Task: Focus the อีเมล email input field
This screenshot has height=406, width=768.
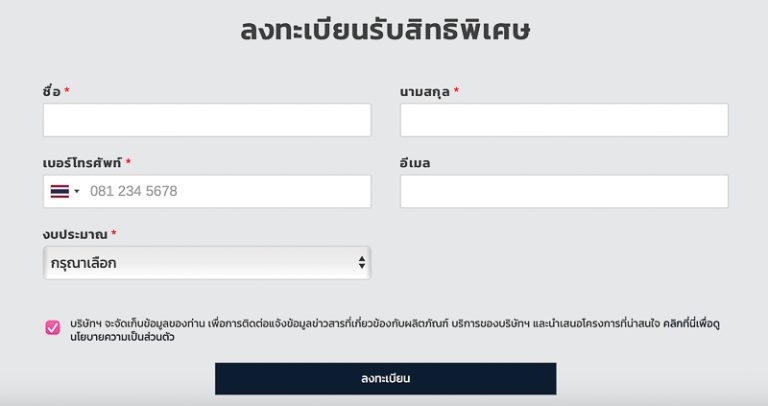Action: [x=564, y=191]
